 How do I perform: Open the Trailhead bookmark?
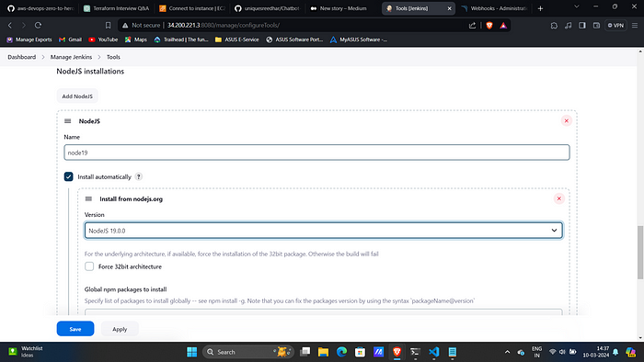click(181, 40)
